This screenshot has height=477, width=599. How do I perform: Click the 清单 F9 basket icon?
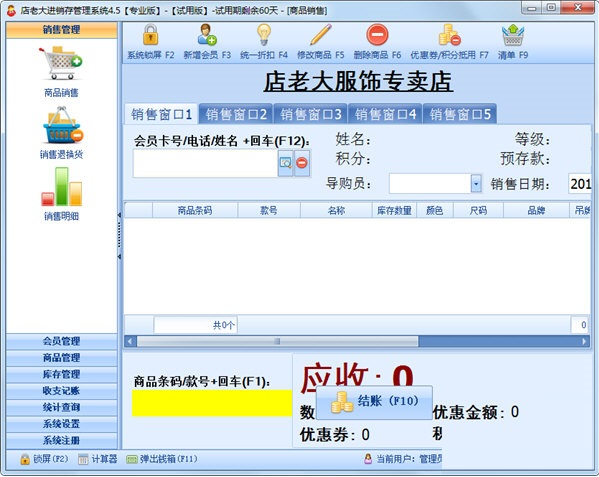[513, 35]
